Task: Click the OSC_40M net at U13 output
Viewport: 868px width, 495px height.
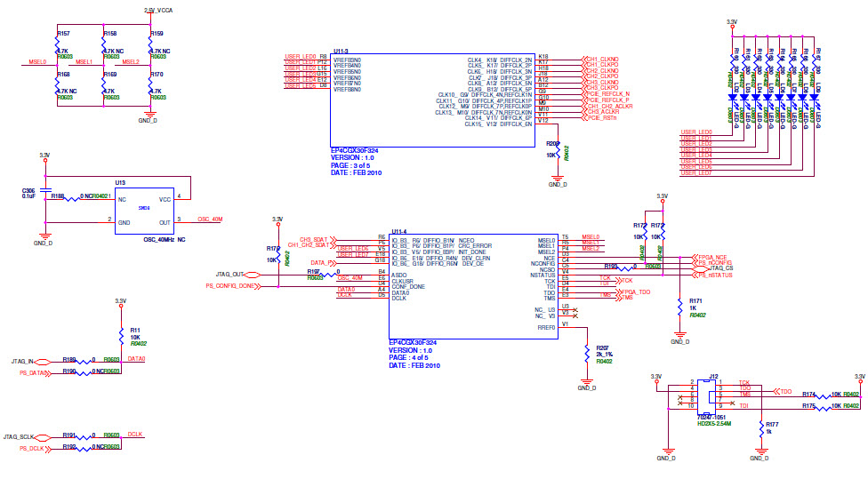Action: pyautogui.click(x=210, y=219)
